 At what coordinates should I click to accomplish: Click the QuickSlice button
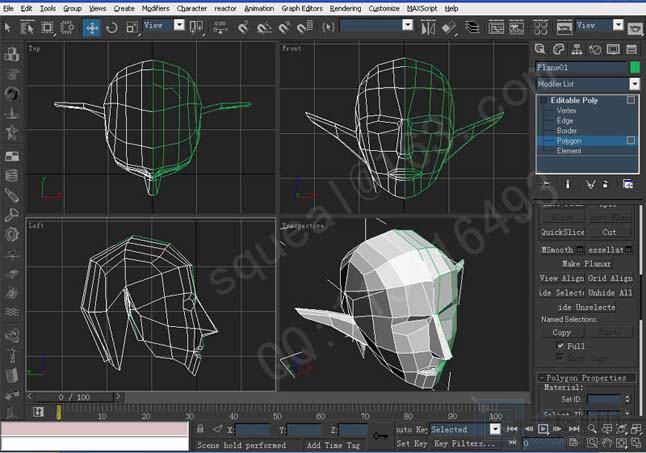pyautogui.click(x=562, y=232)
